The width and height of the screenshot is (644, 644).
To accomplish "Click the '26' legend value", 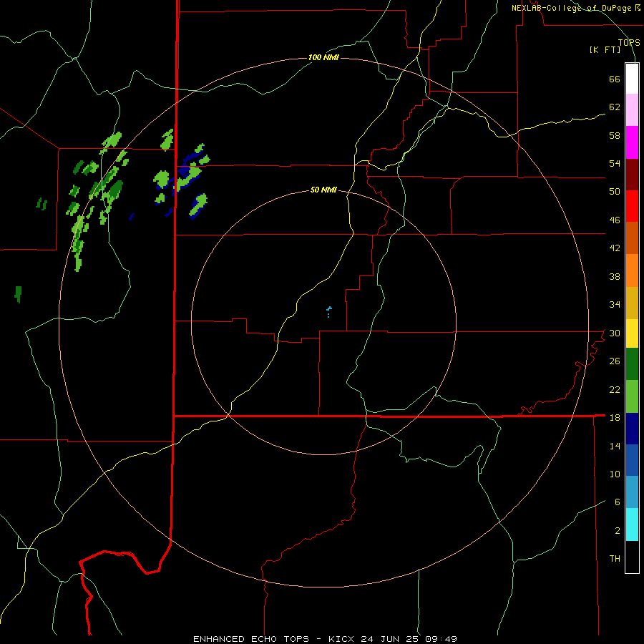I will tap(615, 361).
